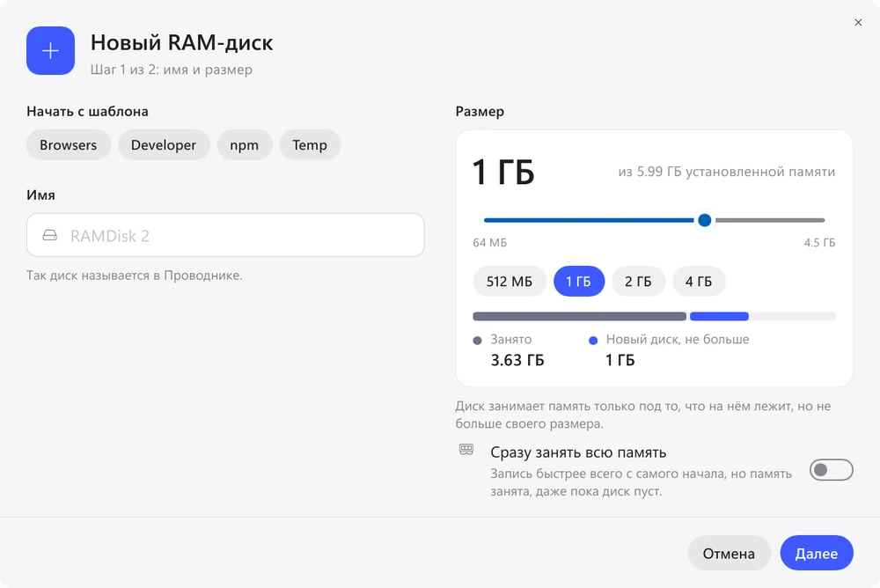880x588 pixels.
Task: Click the drive icon in the name field
Action: coord(50,235)
